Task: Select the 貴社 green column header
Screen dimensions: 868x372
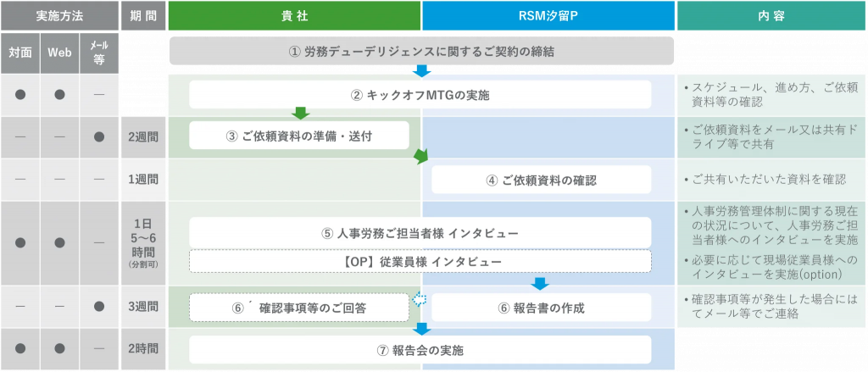Action: [294, 16]
